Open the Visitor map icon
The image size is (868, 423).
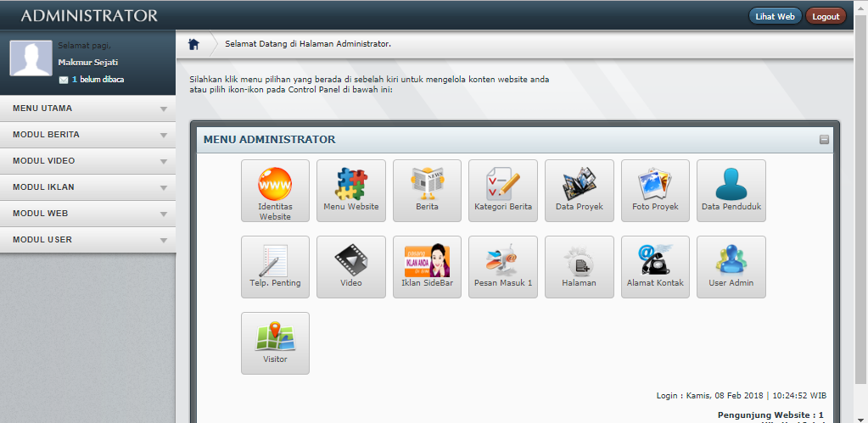pos(275,342)
